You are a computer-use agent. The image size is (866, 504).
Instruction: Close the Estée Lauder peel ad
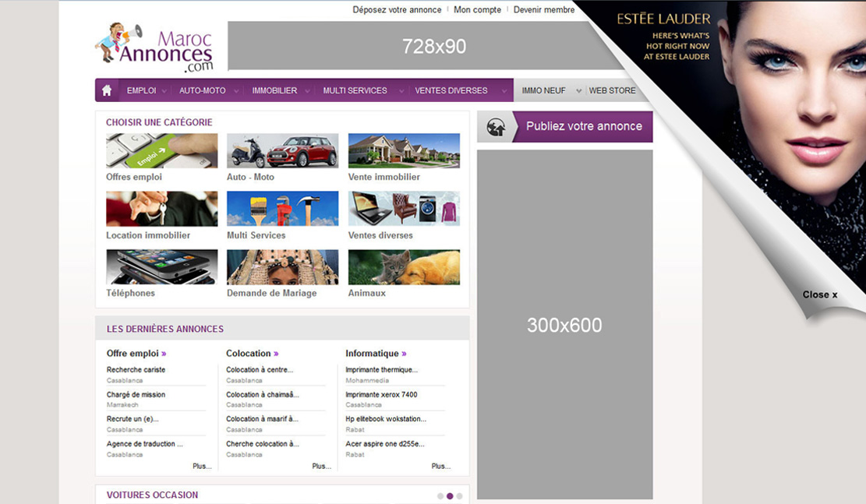[819, 294]
